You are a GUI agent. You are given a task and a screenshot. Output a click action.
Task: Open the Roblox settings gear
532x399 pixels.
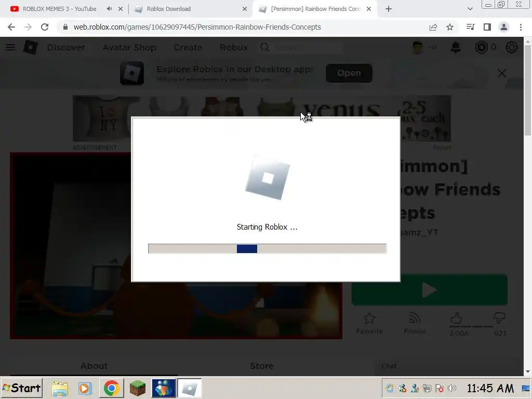click(x=511, y=47)
